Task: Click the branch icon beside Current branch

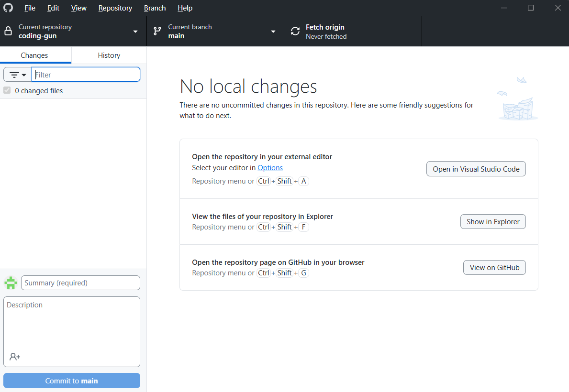Action: click(x=157, y=31)
